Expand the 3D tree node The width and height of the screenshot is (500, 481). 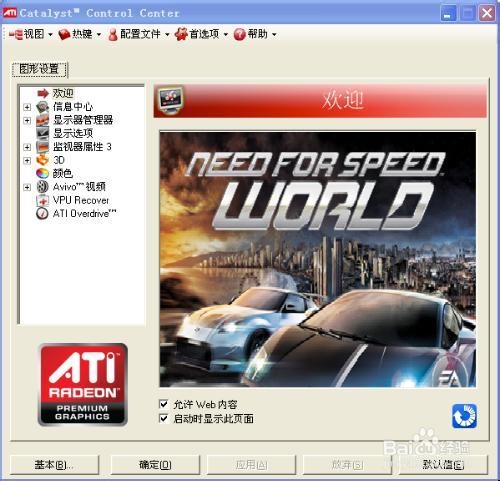27,161
